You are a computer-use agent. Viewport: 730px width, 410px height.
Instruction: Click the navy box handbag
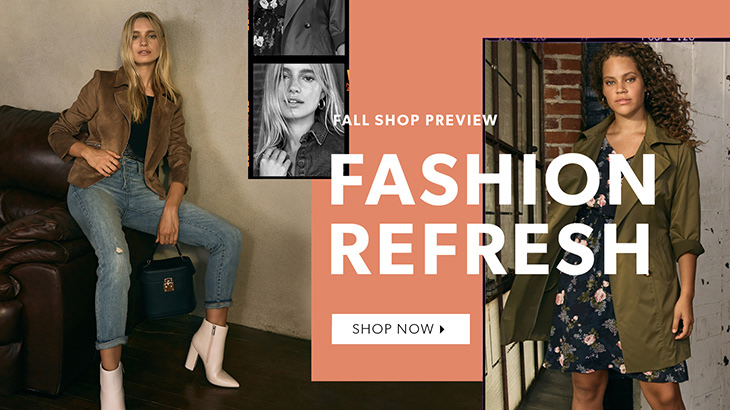pos(168,285)
